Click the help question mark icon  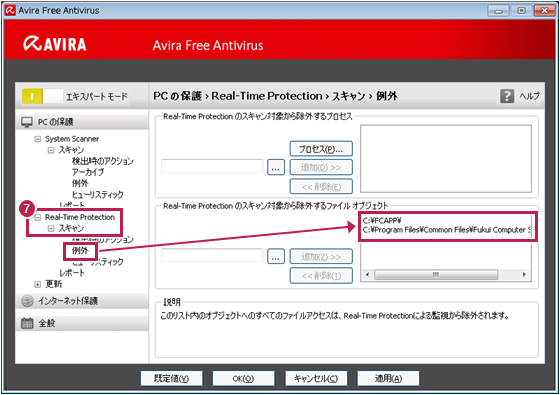pyautogui.click(x=507, y=96)
